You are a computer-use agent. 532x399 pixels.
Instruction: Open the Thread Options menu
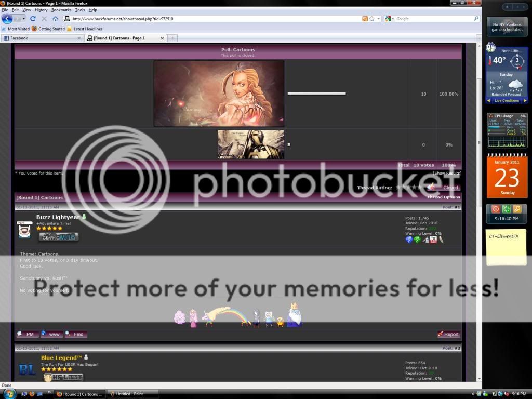[444, 197]
